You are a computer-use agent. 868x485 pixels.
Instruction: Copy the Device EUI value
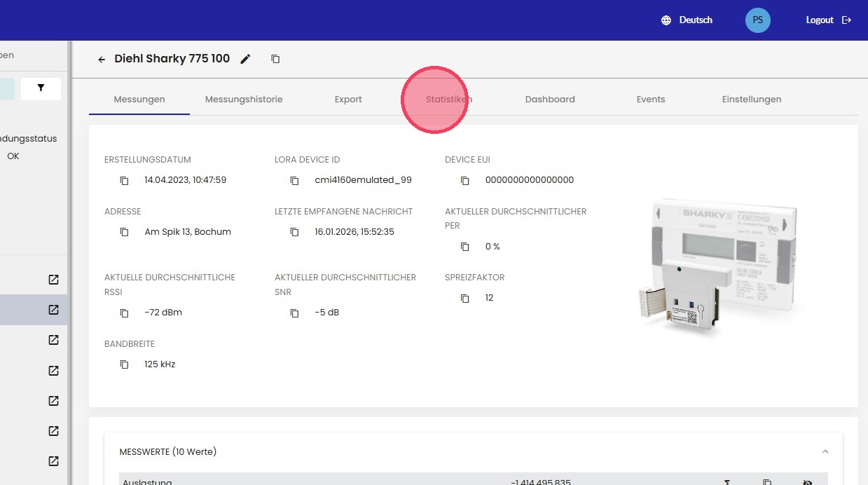pyautogui.click(x=464, y=181)
